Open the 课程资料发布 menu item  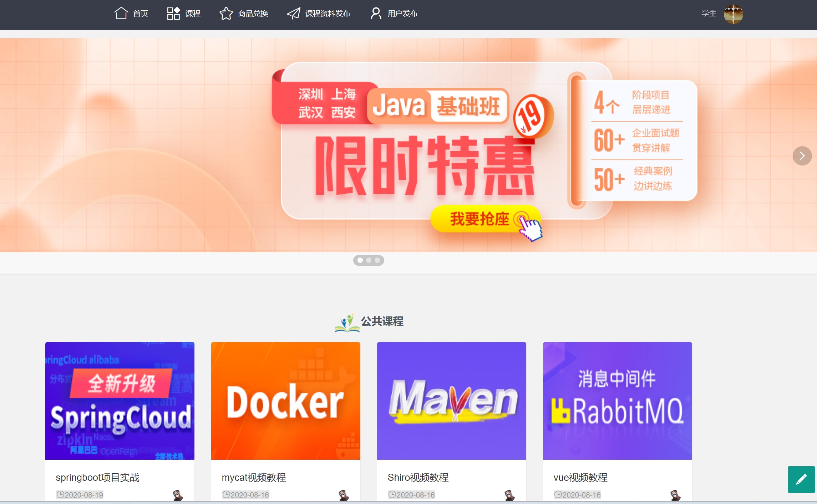pos(327,14)
